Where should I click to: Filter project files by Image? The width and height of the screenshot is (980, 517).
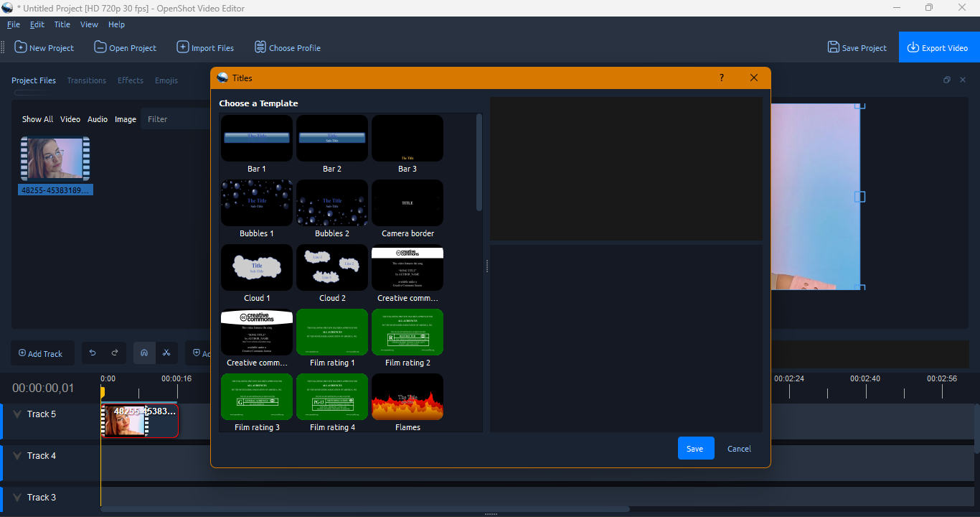126,119
